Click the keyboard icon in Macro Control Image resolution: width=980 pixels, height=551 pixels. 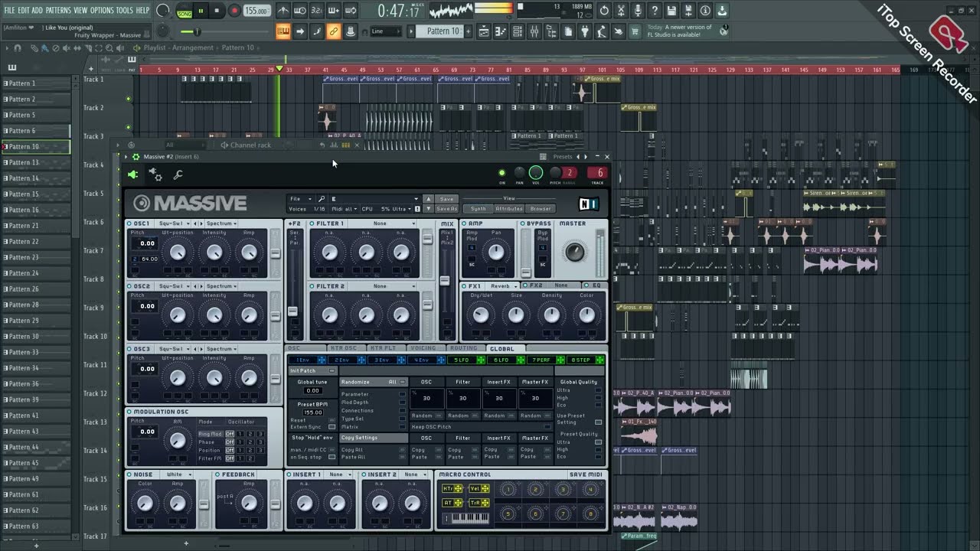465,518
